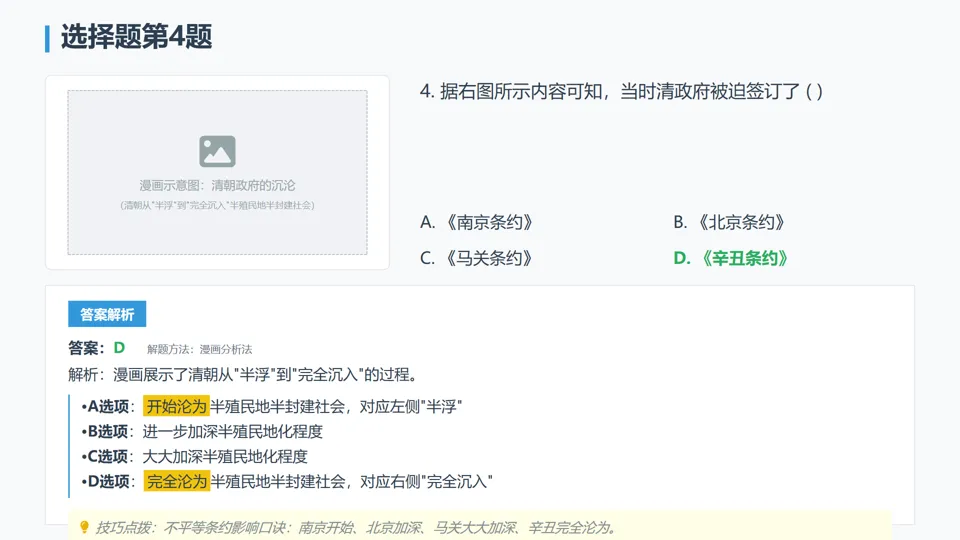Click the B选项 explanation line

pyautogui.click(x=202, y=432)
